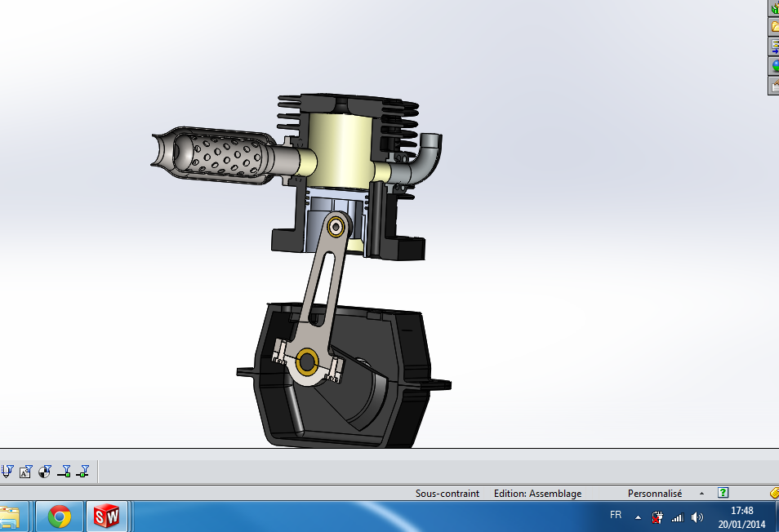Open the Design Library task pane tab
Image resolution: width=779 pixels, height=532 pixels.
[774, 8]
